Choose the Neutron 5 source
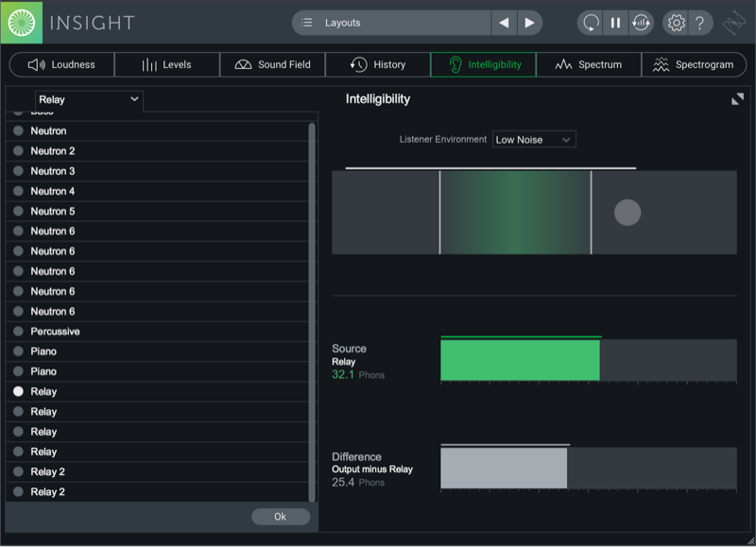Image resolution: width=756 pixels, height=547 pixels. click(157, 211)
